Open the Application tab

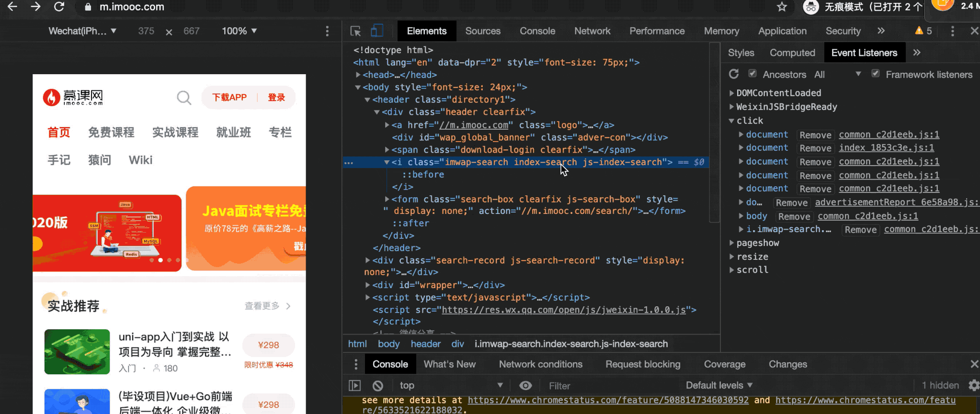click(783, 31)
